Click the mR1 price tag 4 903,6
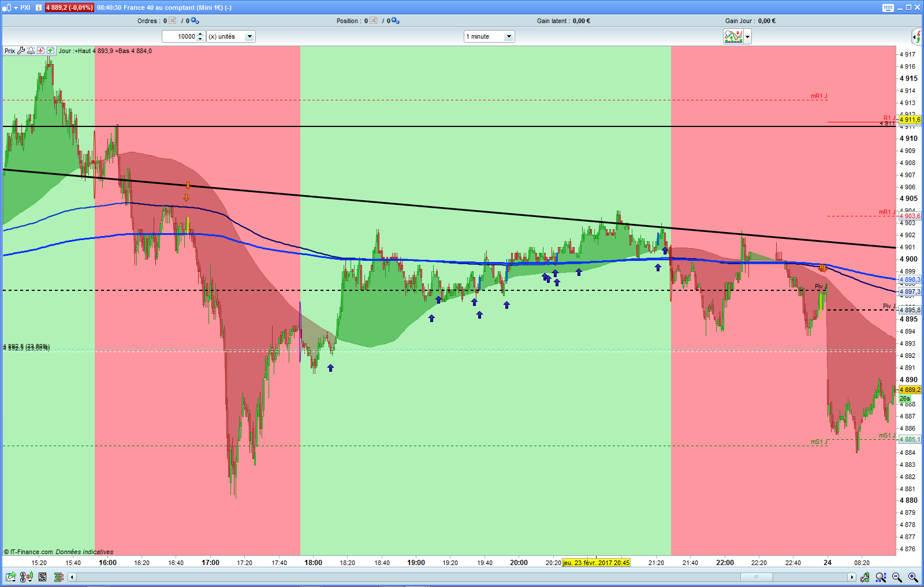924x587 pixels. click(910, 216)
